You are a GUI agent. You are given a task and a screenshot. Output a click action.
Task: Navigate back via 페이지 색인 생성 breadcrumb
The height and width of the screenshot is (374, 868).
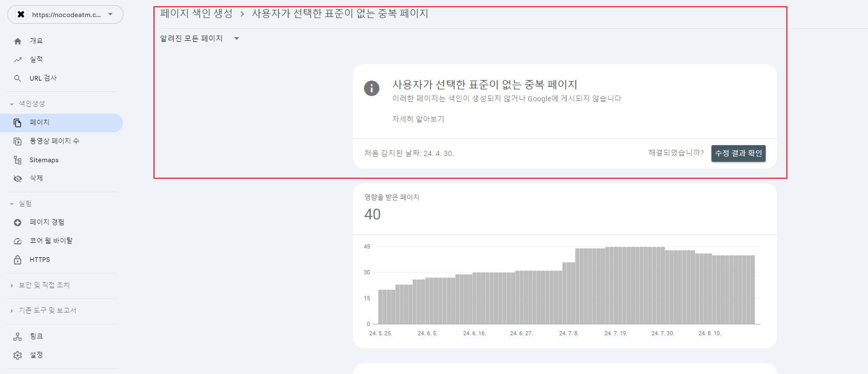(x=196, y=13)
